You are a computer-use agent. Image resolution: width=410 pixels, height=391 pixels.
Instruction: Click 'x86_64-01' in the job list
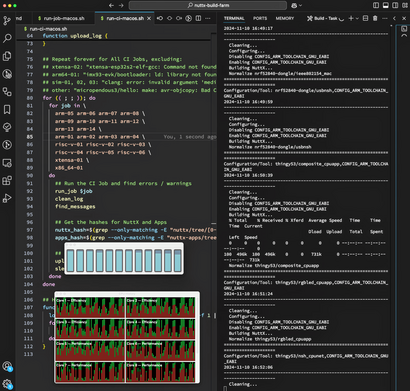pyautogui.click(x=69, y=168)
